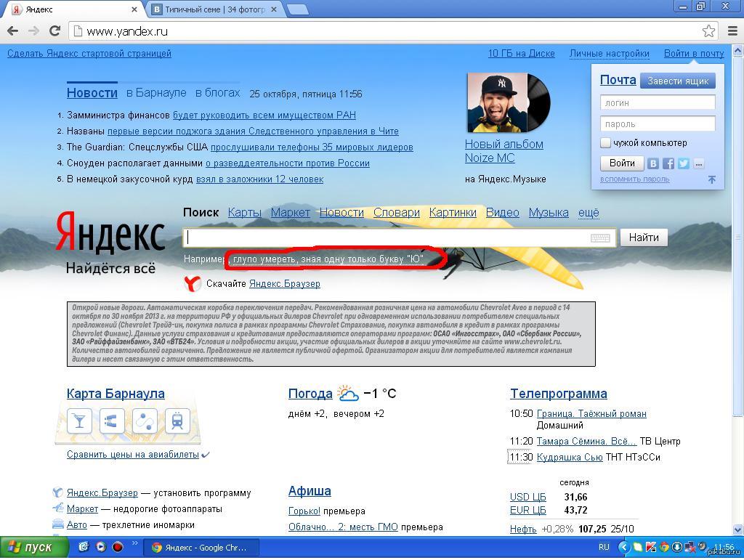The image size is (744, 560).
Task: Log in with the Twitter icon
Action: click(684, 163)
